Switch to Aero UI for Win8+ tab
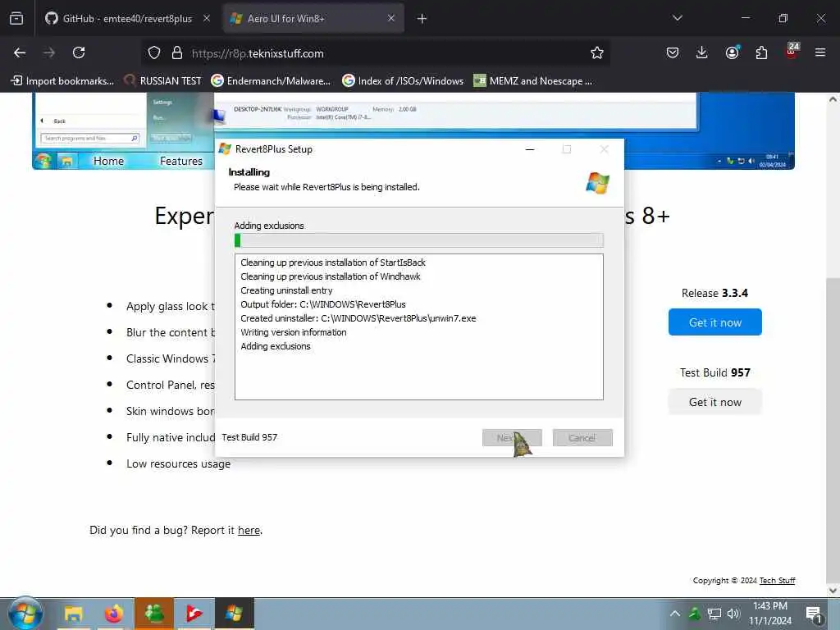 coord(313,18)
